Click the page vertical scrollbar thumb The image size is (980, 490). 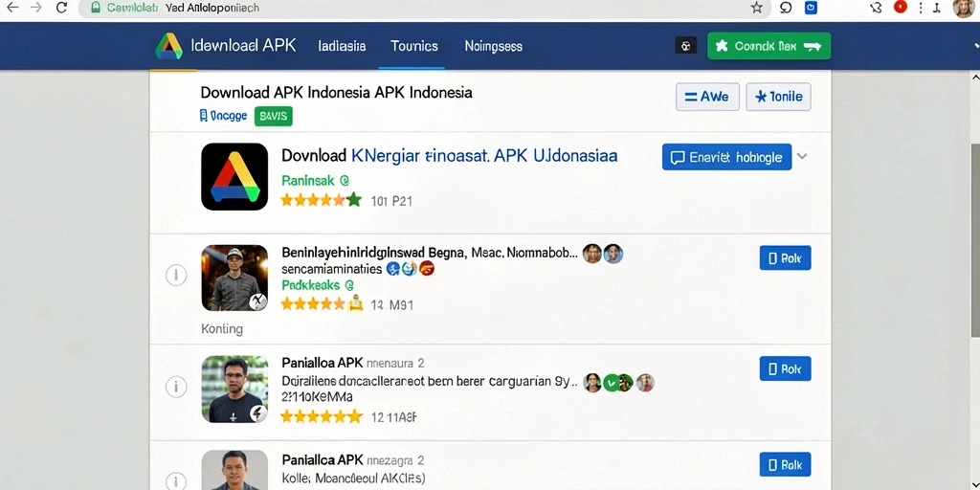pos(975,240)
